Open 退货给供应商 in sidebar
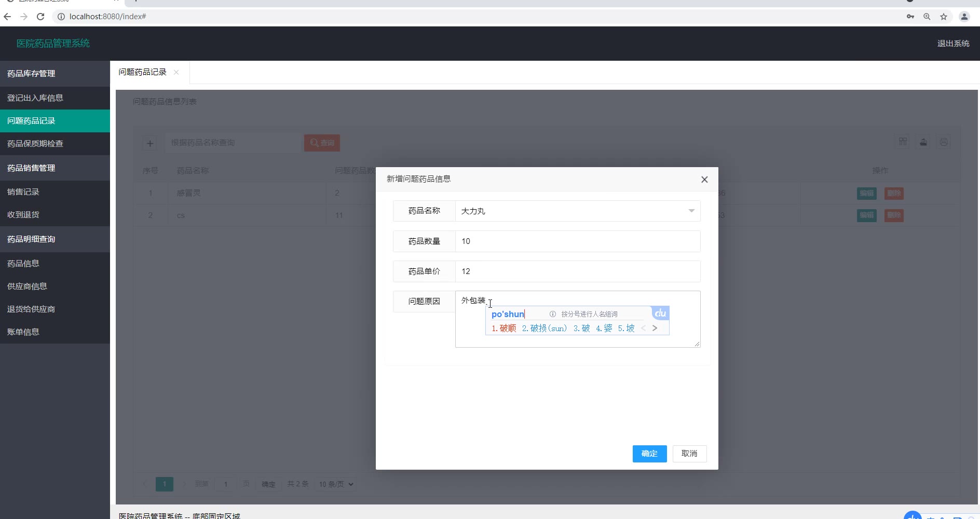Image resolution: width=980 pixels, height=519 pixels. (x=55, y=309)
